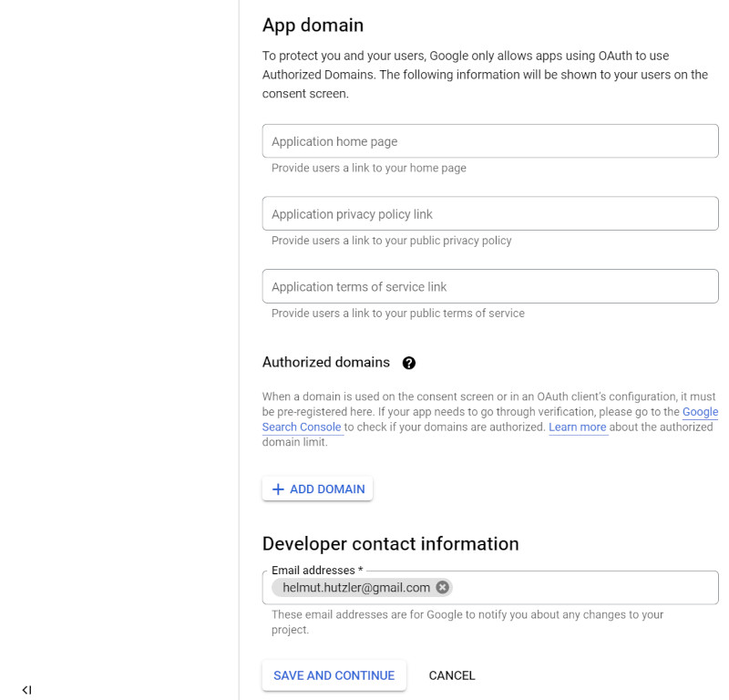The width and height of the screenshot is (729, 700).
Task: Click the CANCEL button
Action: coord(451,675)
